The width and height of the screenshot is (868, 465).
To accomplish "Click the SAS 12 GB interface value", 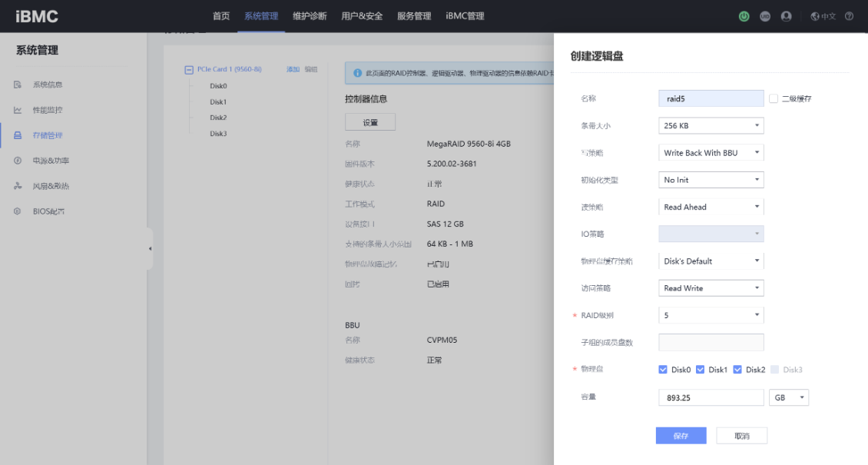I will 445,224.
